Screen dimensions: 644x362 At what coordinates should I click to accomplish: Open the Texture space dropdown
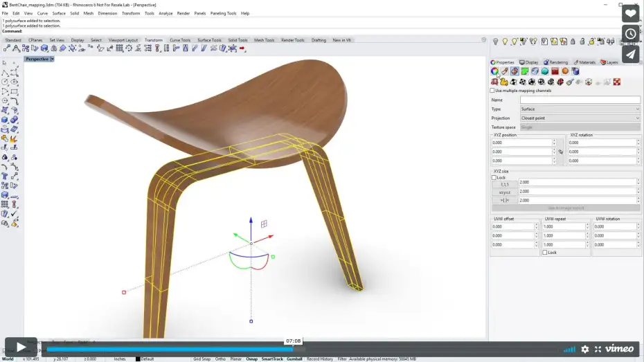coord(580,127)
